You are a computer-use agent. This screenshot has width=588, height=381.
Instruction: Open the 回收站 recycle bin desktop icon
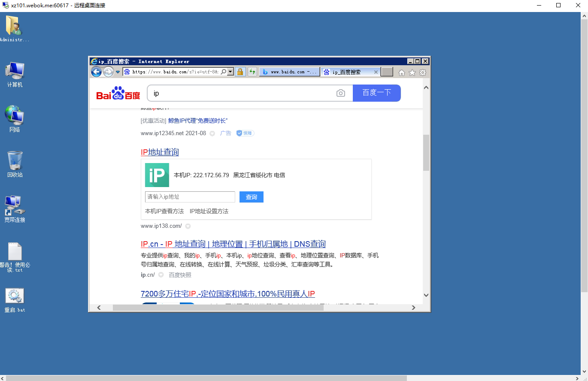point(15,164)
